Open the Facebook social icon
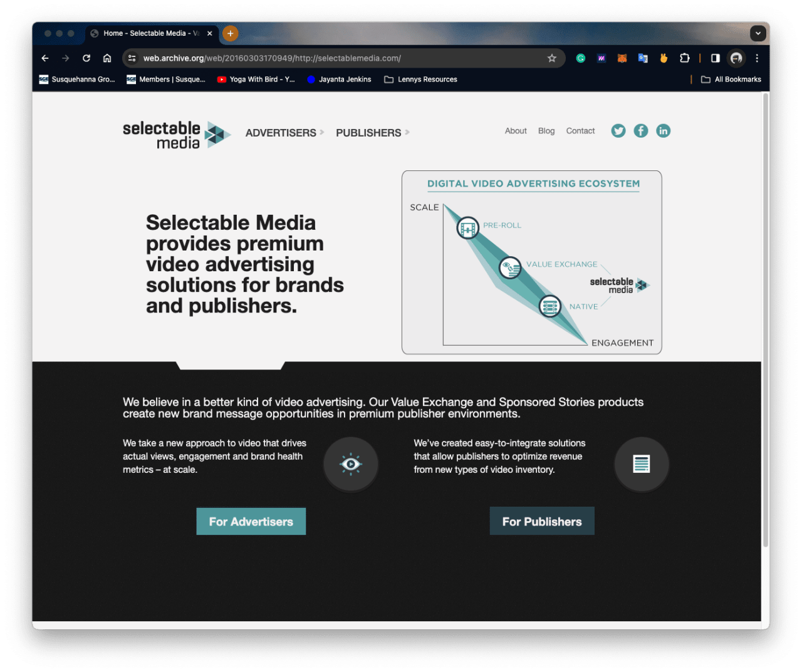The width and height of the screenshot is (802, 672). coord(640,130)
